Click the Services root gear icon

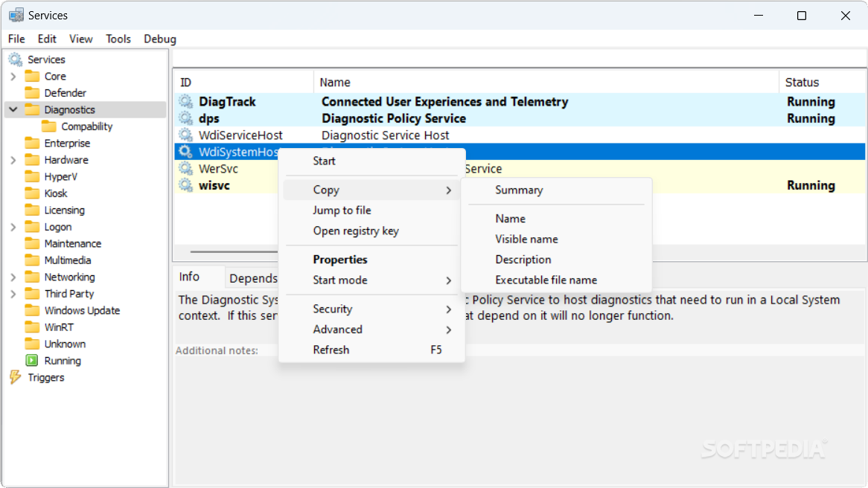click(16, 60)
